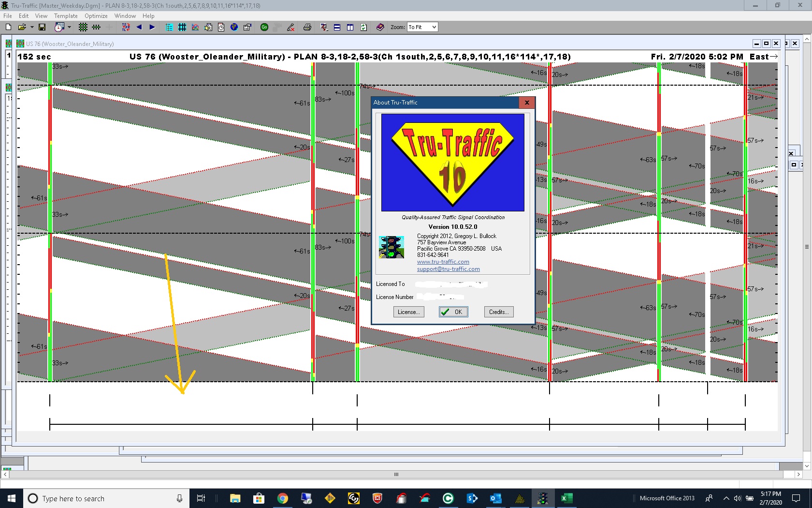
Task: Open the color chart plot icon
Action: point(195,27)
